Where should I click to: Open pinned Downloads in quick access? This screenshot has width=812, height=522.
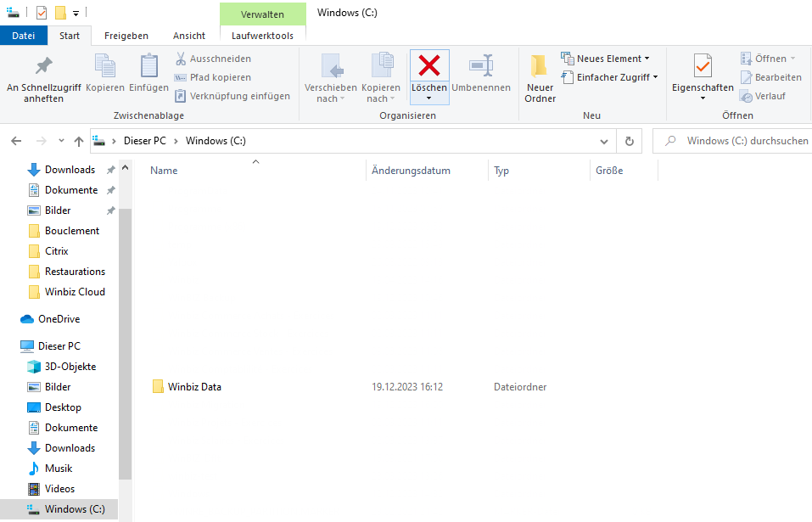[x=70, y=170]
